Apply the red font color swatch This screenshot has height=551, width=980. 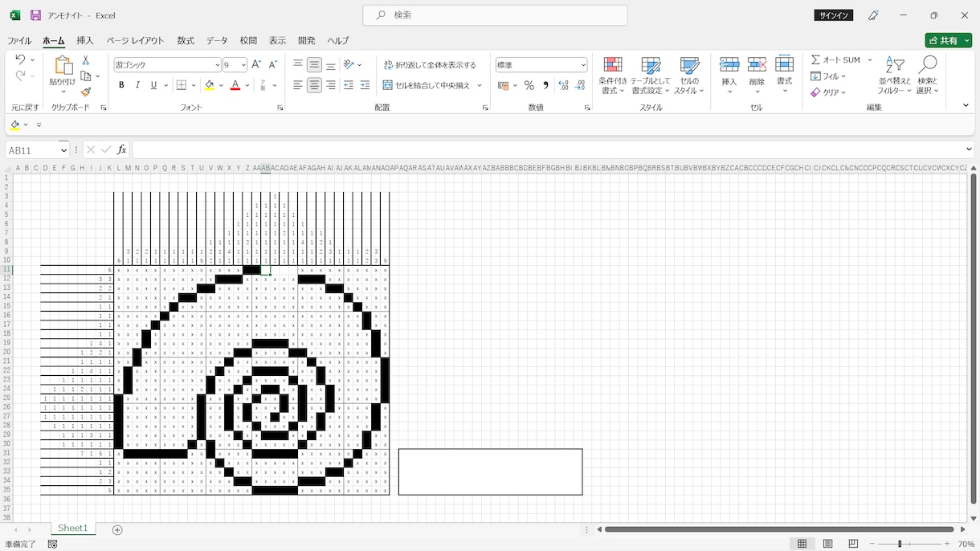(235, 85)
